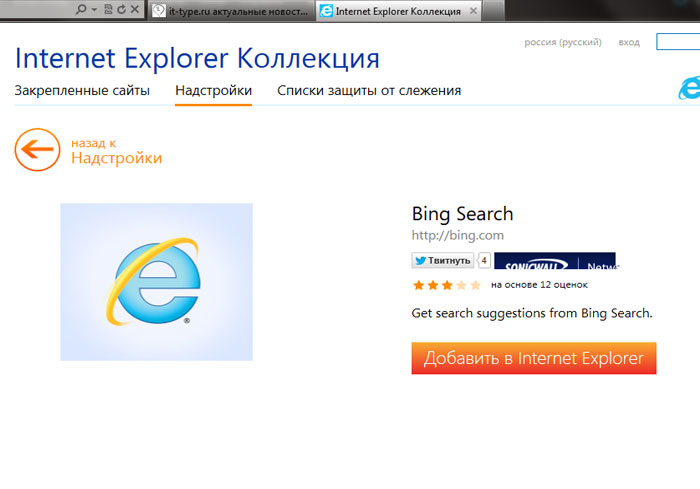Click the SonicWall banner ad
700x489 pixels.
click(556, 261)
